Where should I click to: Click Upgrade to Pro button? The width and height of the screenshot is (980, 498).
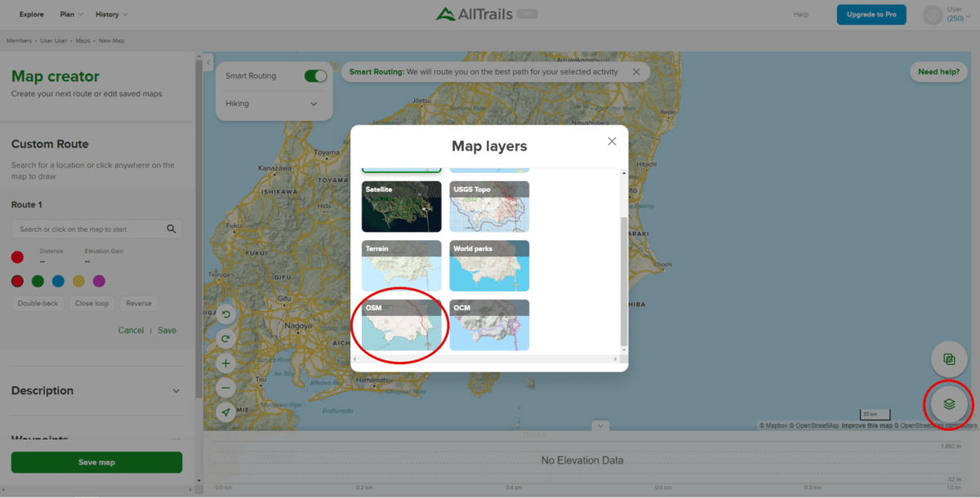871,15
